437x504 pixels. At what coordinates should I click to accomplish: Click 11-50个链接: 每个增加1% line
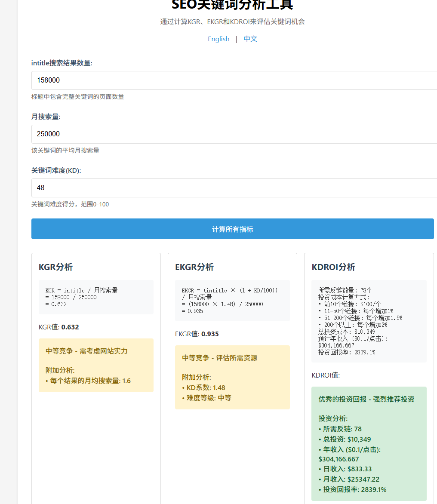[x=356, y=311]
